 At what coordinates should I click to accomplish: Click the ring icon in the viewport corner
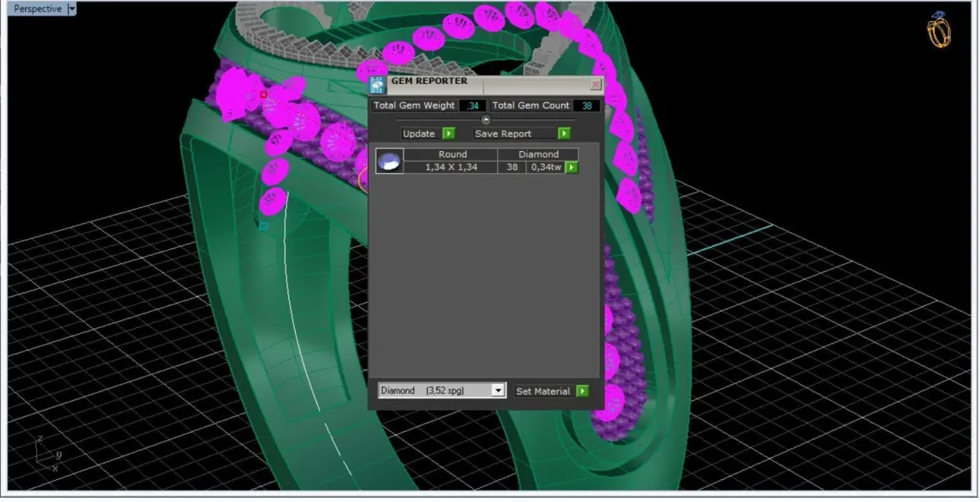[x=939, y=30]
